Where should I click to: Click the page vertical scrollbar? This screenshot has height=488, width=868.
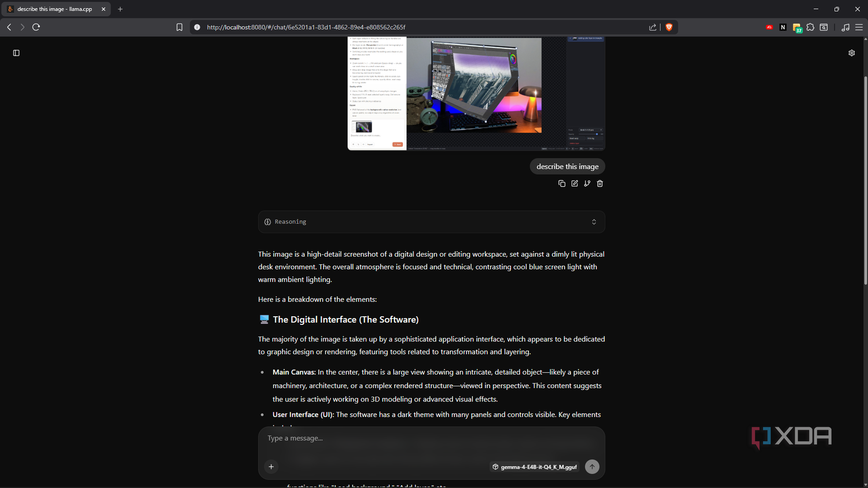point(866,180)
